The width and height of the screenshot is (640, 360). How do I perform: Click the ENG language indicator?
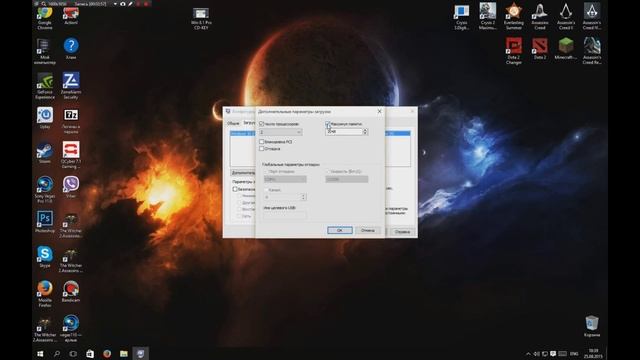tap(574, 353)
